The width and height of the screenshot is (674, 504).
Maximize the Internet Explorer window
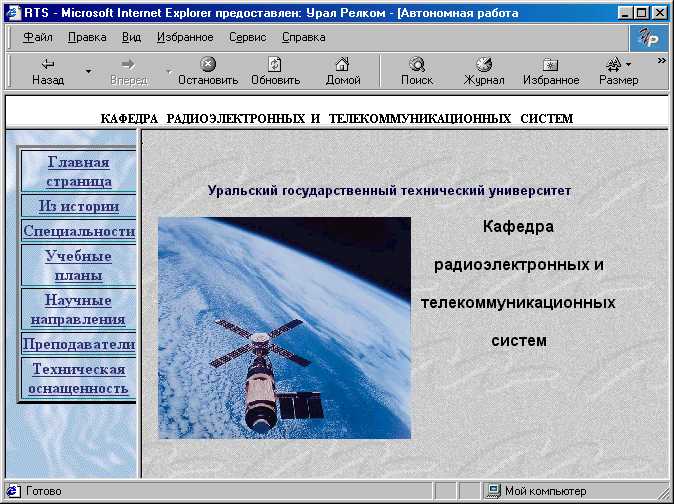click(x=641, y=13)
